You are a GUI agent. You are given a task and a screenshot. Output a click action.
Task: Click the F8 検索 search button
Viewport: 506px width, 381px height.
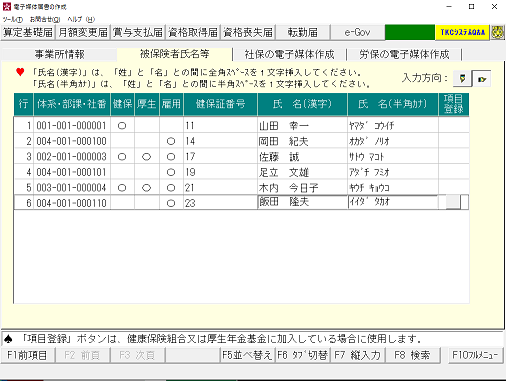click(412, 355)
